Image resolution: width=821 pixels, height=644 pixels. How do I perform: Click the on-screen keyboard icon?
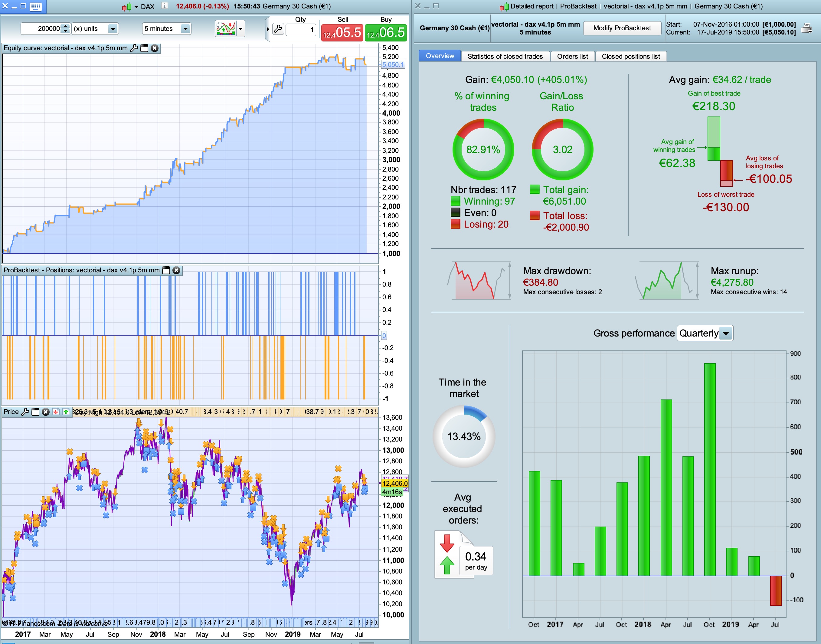click(36, 6)
